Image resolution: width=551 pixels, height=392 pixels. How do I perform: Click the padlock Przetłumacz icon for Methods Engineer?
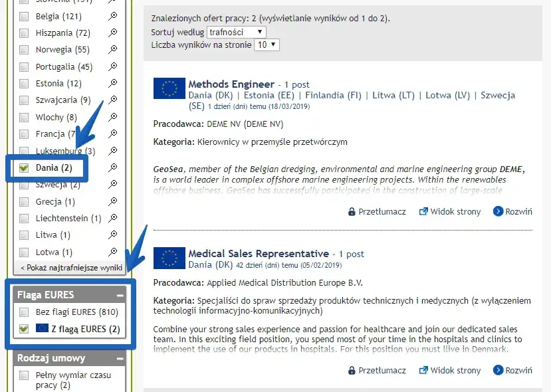tap(352, 212)
